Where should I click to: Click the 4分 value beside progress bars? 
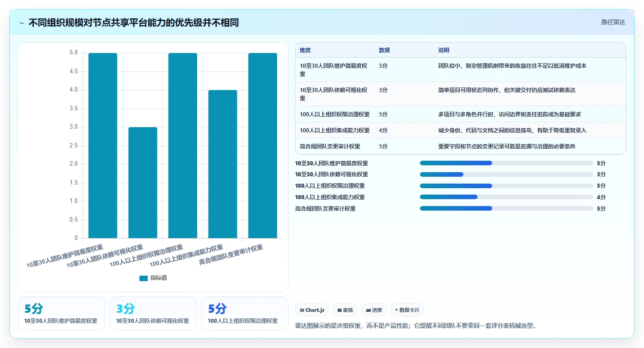pyautogui.click(x=601, y=197)
